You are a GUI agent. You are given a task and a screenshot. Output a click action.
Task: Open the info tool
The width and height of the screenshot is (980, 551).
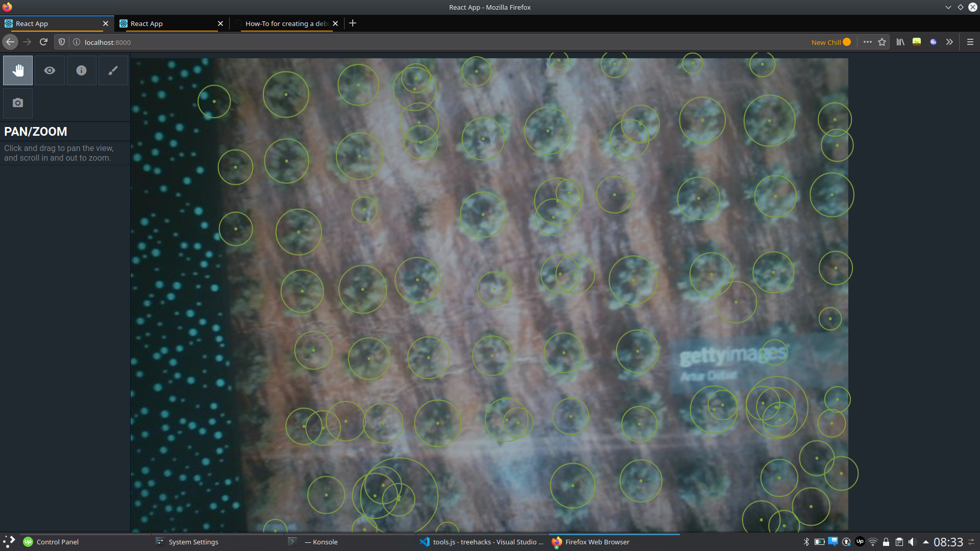click(x=81, y=70)
